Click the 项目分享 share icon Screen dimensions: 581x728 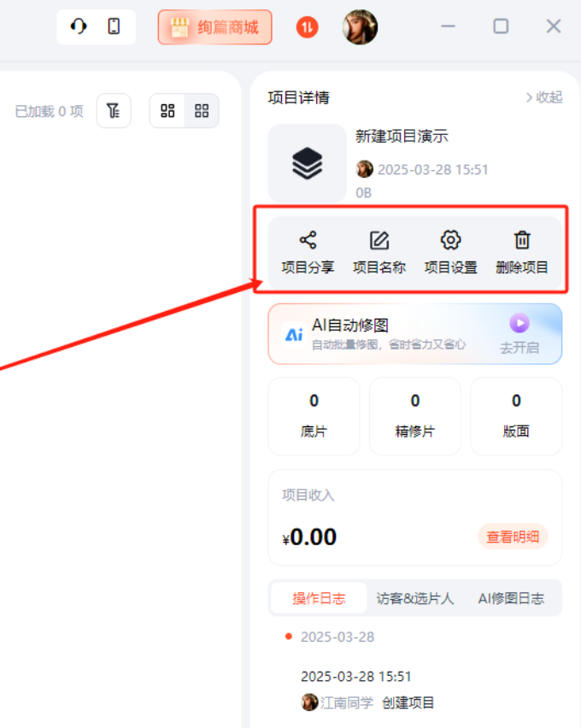(x=308, y=240)
